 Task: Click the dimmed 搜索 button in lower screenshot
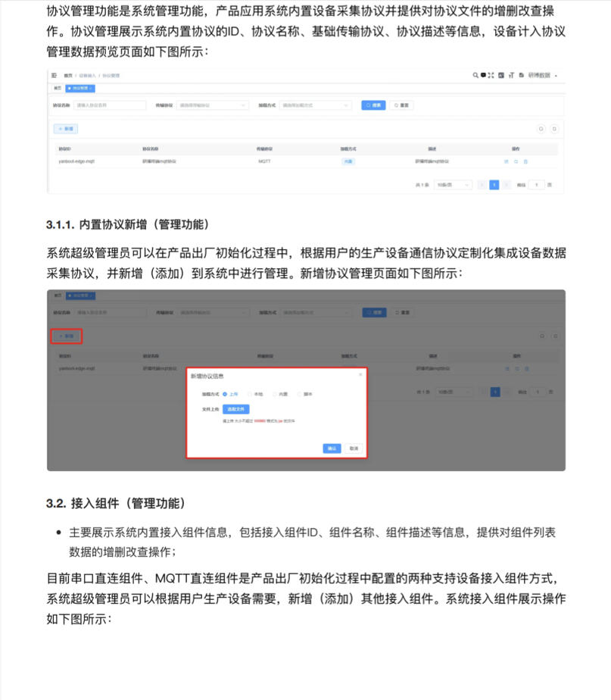tap(375, 312)
